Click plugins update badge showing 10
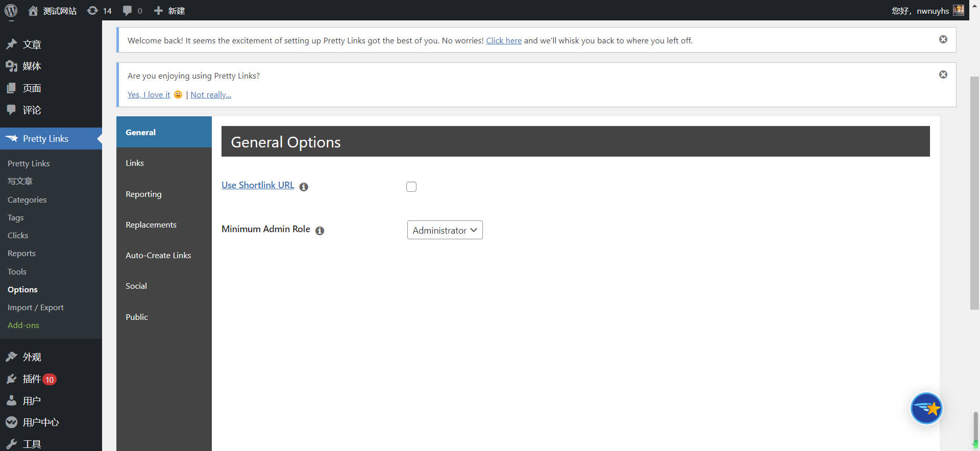 50,379
